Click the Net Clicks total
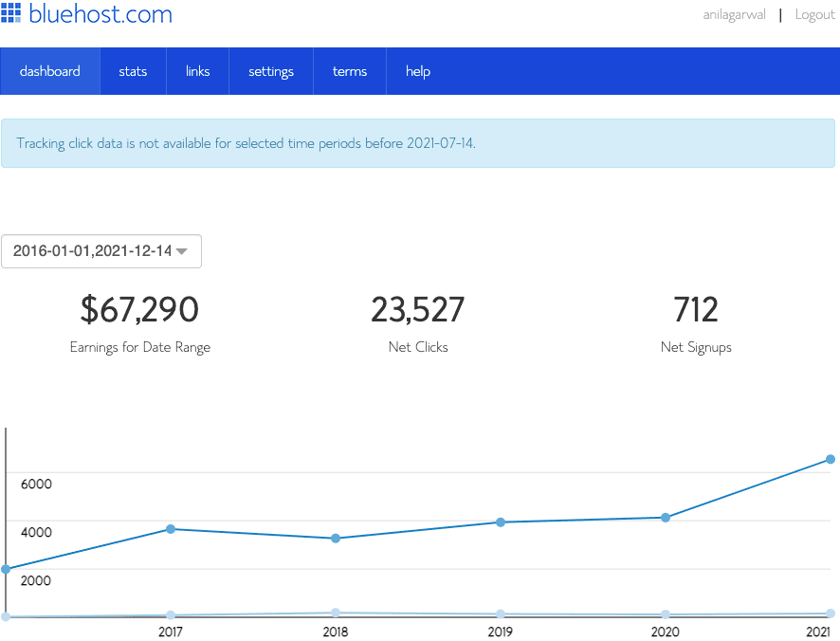This screenshot has height=641, width=840. point(417,309)
